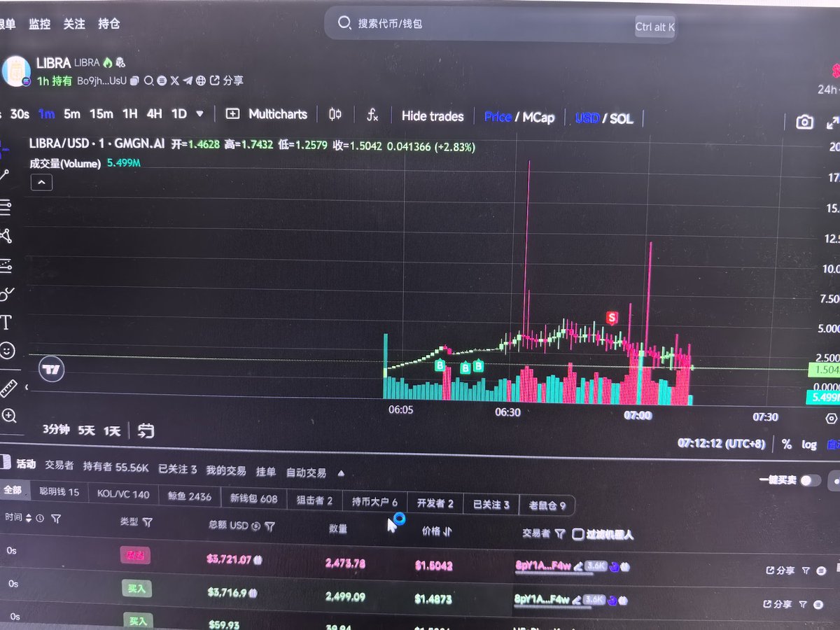Set chart range to 5天
The height and width of the screenshot is (630, 840).
tap(86, 430)
